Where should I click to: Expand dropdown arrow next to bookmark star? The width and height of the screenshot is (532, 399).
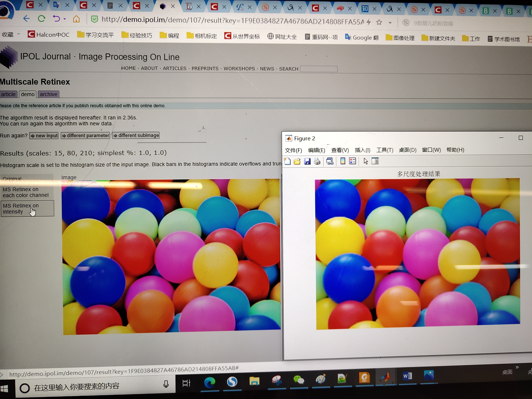(390, 23)
